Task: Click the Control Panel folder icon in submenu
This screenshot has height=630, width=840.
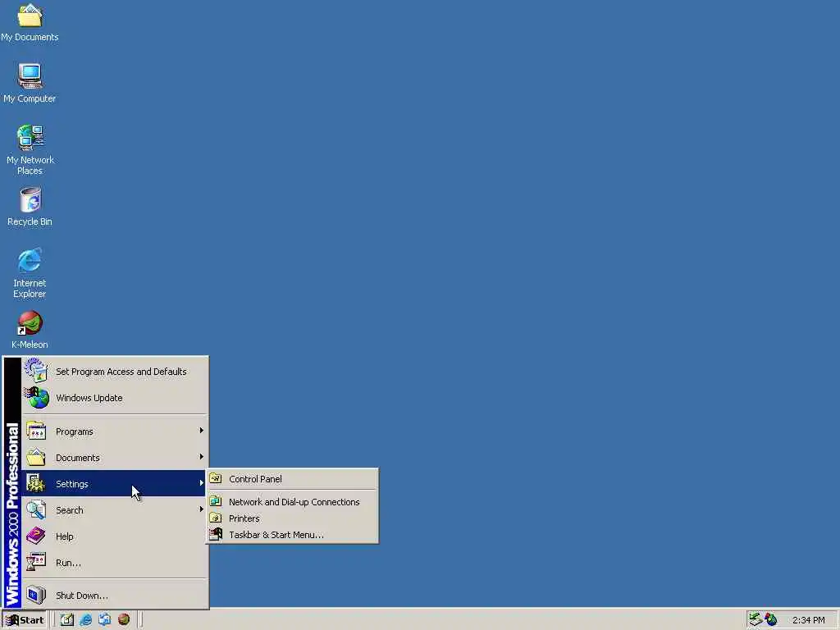Action: click(x=216, y=478)
